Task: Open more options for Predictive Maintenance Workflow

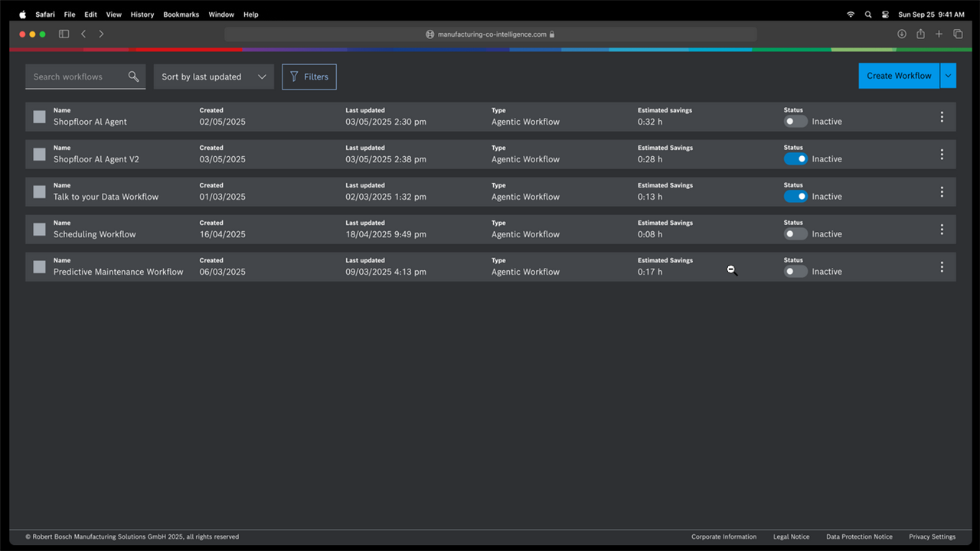Action: [x=942, y=267]
